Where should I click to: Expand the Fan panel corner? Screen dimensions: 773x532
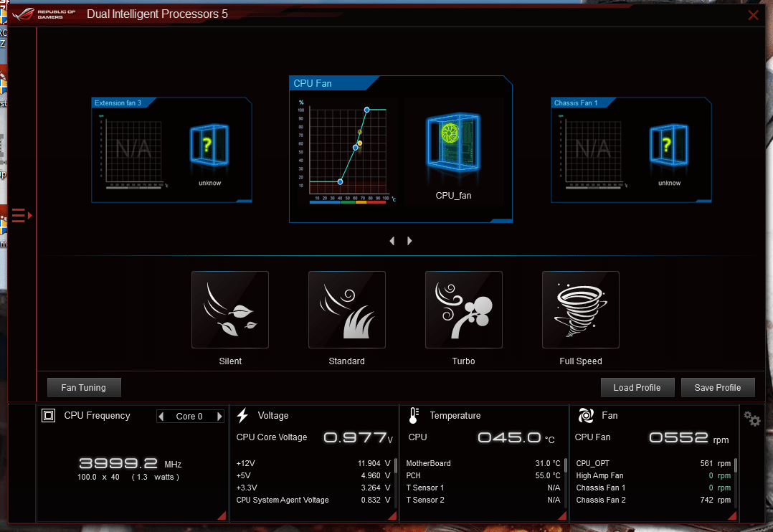tap(732, 516)
